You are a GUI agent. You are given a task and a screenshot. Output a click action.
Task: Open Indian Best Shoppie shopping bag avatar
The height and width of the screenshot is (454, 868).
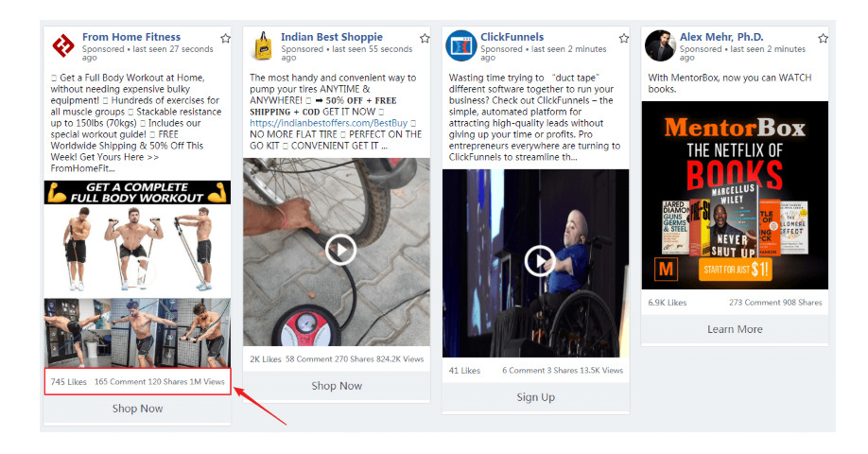pos(263,45)
